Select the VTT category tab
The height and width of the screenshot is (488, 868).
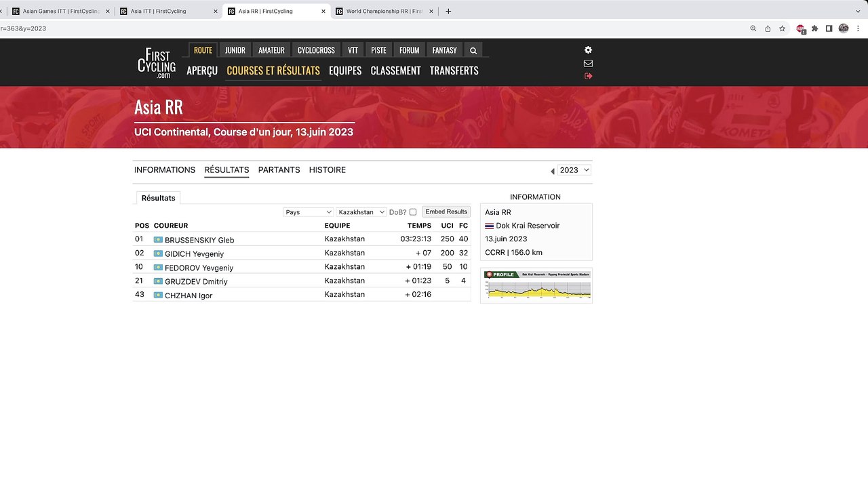pos(353,50)
